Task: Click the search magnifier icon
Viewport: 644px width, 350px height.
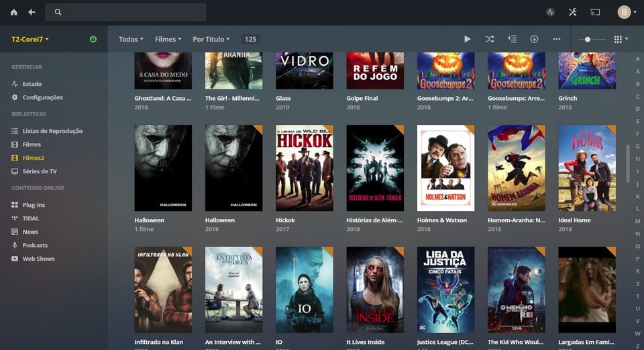Action: pos(58,12)
